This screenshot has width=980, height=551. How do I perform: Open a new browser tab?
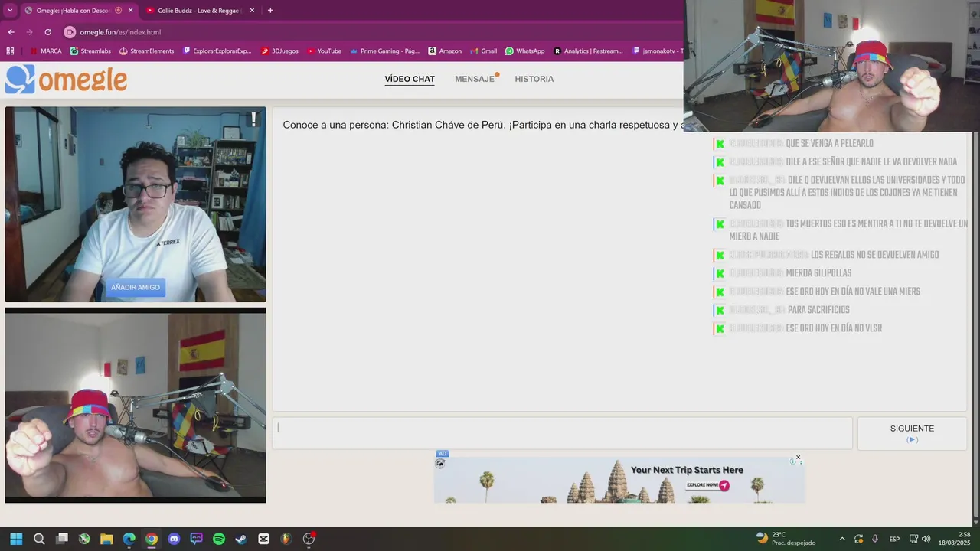270,11
